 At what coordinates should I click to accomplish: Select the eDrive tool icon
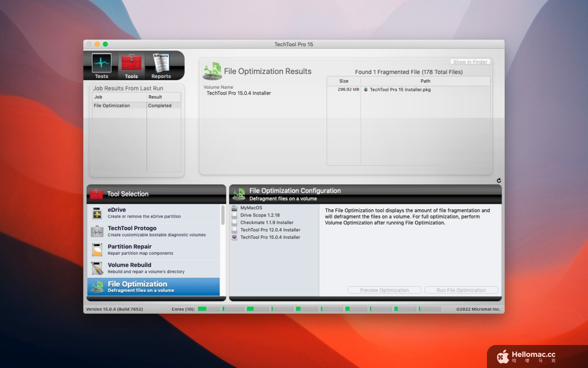pyautogui.click(x=97, y=213)
